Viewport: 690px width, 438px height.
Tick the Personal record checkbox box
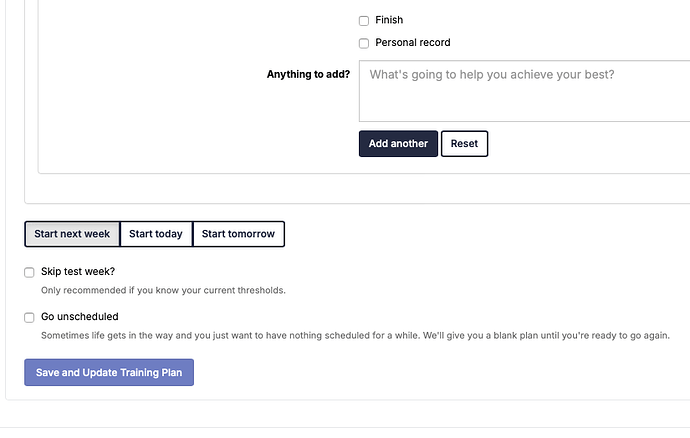click(x=363, y=43)
